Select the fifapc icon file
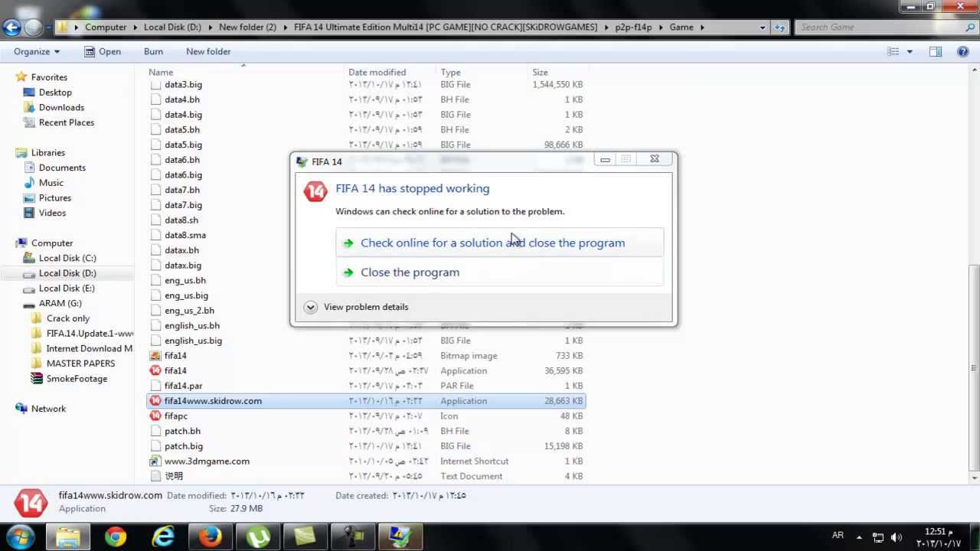The image size is (980, 551). coord(156,416)
